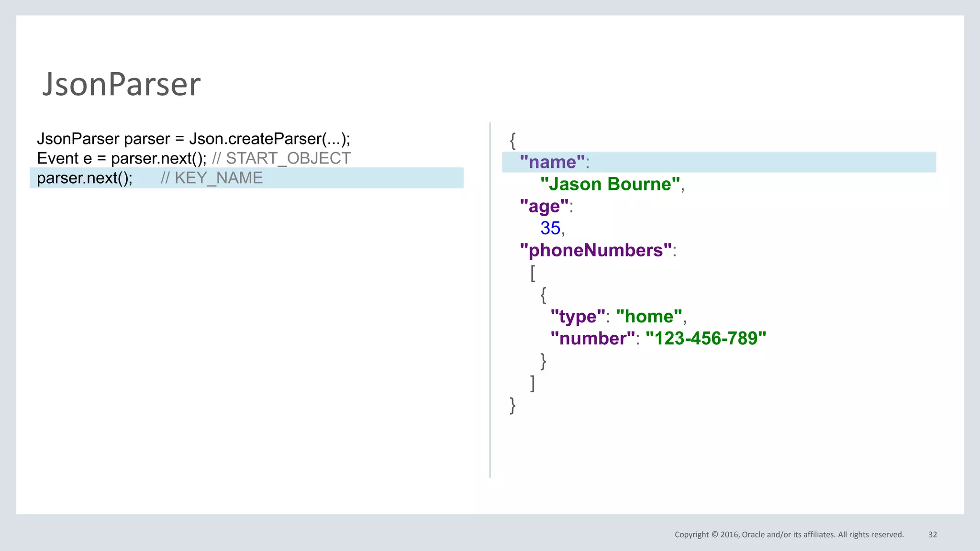Click the number 35 value
The height and width of the screenshot is (551, 980).
tap(550, 228)
